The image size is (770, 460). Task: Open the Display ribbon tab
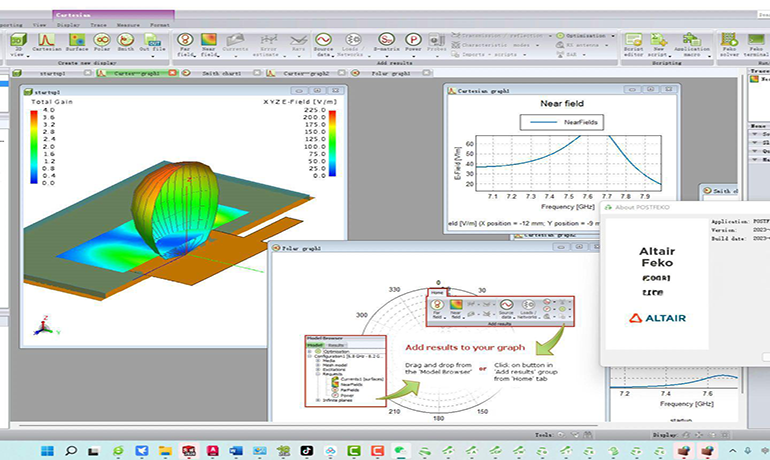[x=68, y=25]
